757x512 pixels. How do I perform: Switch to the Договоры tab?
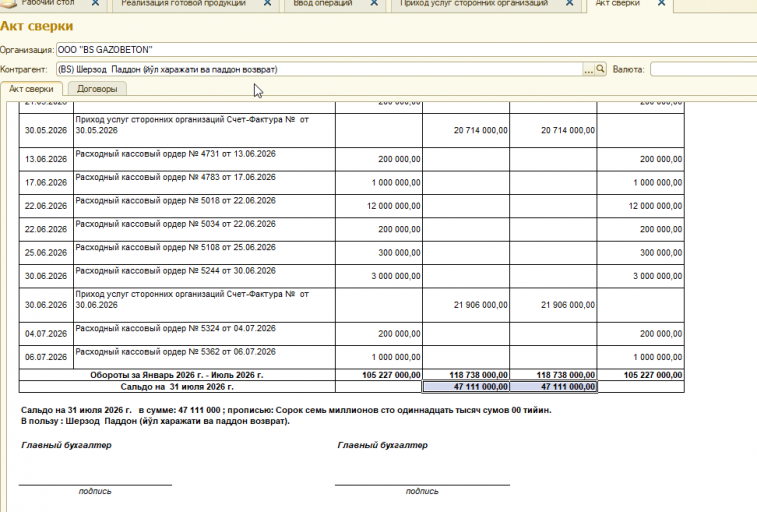tap(97, 89)
